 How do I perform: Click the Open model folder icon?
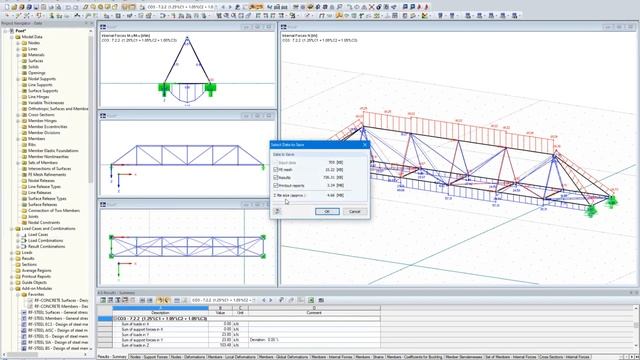(x=14, y=7)
